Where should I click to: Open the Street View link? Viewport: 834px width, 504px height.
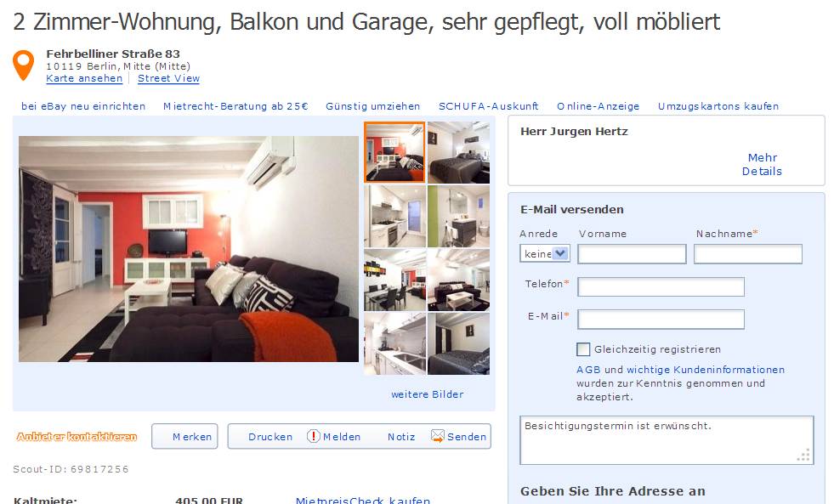168,79
